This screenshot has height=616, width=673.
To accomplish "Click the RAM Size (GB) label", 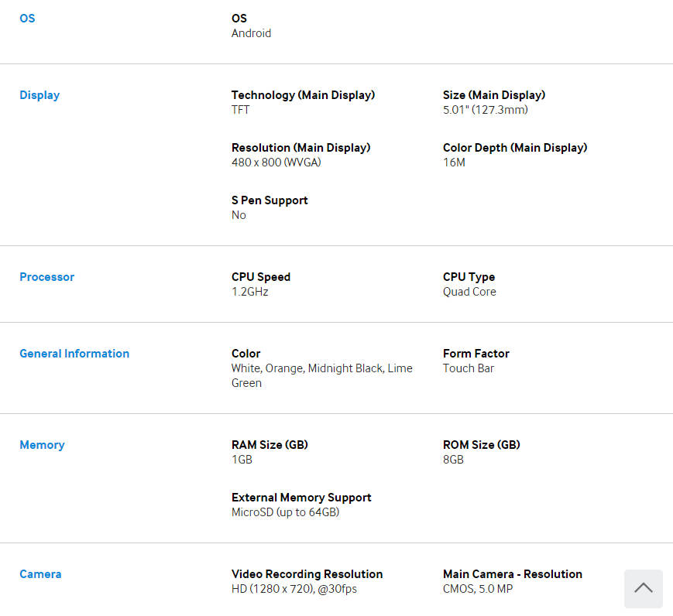I will point(270,445).
